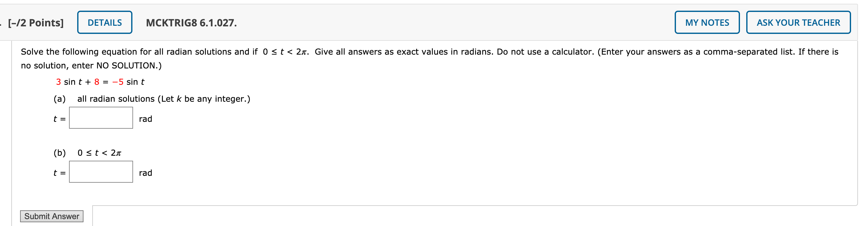
Task: Click the rad label beside part (a) box
Action: (x=145, y=119)
